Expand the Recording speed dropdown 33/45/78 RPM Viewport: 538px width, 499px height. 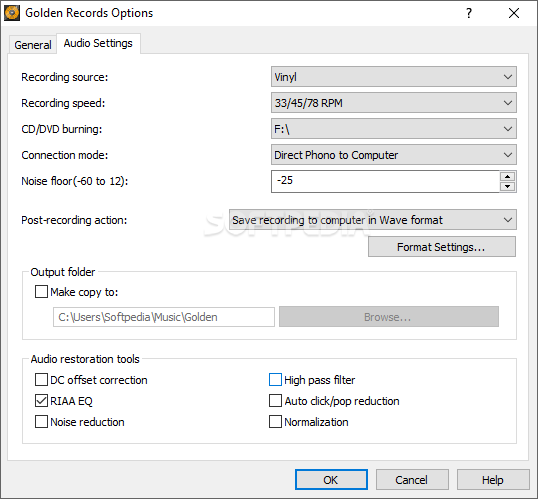tap(394, 103)
